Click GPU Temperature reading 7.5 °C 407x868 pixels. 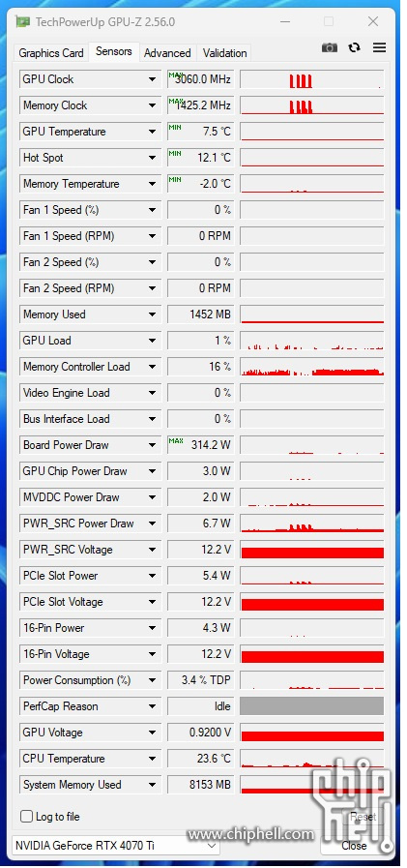pos(200,132)
